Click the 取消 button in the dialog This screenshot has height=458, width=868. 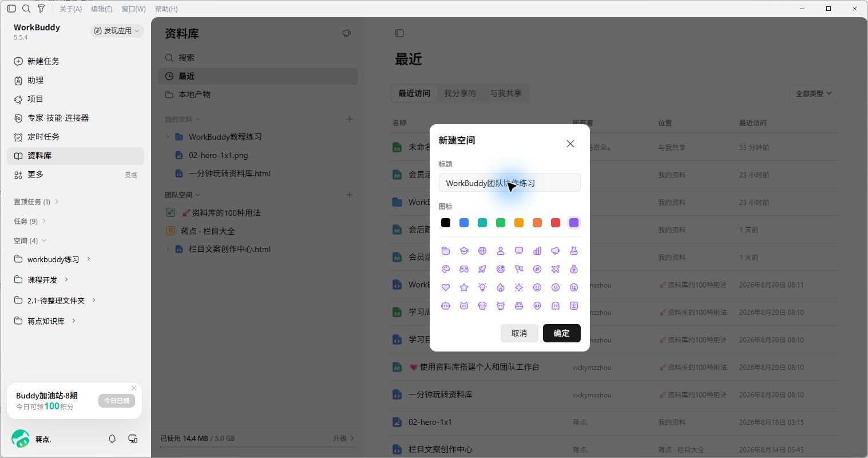tap(519, 333)
